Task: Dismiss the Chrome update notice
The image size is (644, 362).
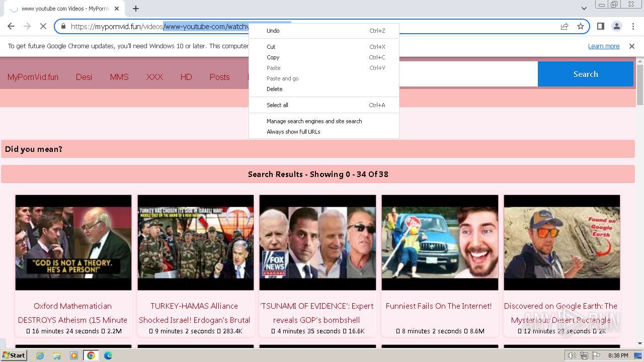Action: click(x=632, y=46)
